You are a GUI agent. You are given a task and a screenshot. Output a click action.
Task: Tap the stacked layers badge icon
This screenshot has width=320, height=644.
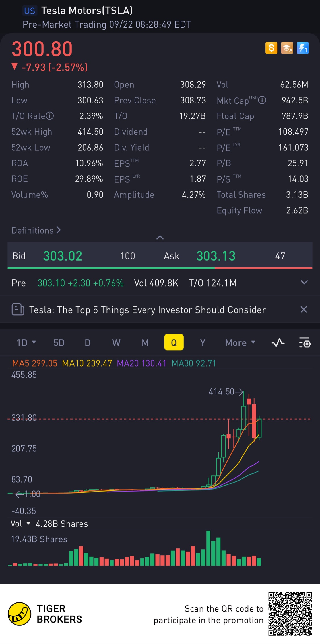(x=287, y=48)
